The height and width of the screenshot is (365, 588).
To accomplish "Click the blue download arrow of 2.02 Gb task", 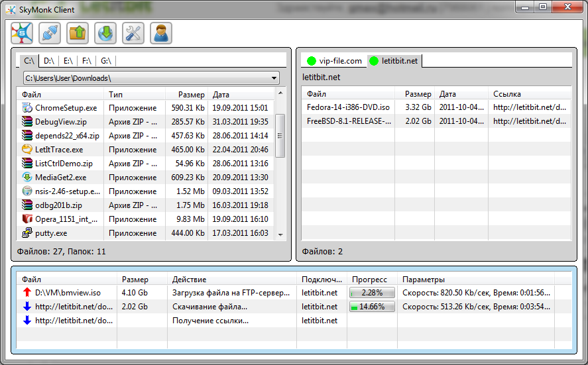I will tap(27, 306).
